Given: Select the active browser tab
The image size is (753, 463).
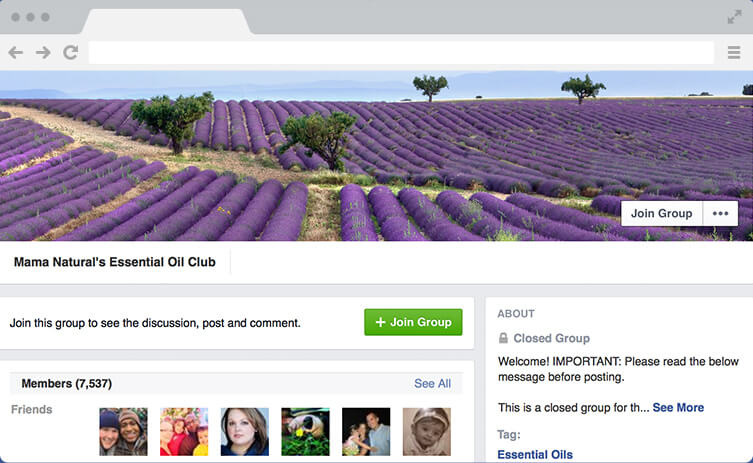Looking at the screenshot, I should 166,22.
